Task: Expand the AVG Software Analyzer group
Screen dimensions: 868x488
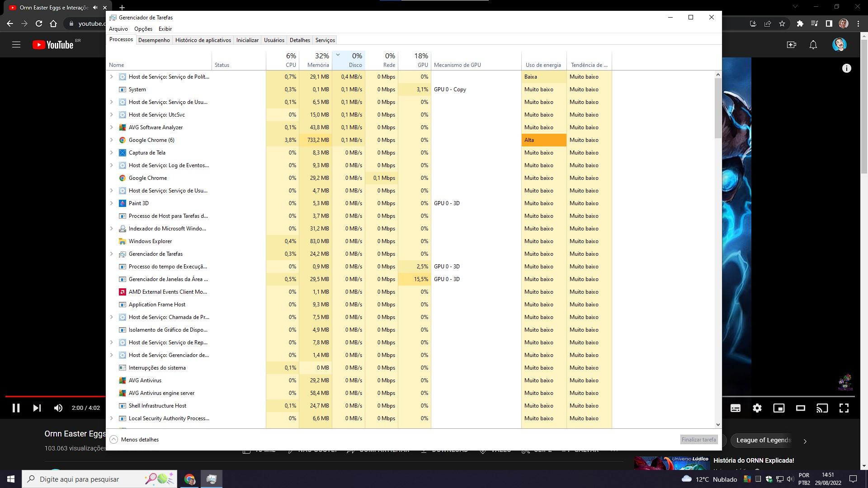Action: (x=112, y=127)
